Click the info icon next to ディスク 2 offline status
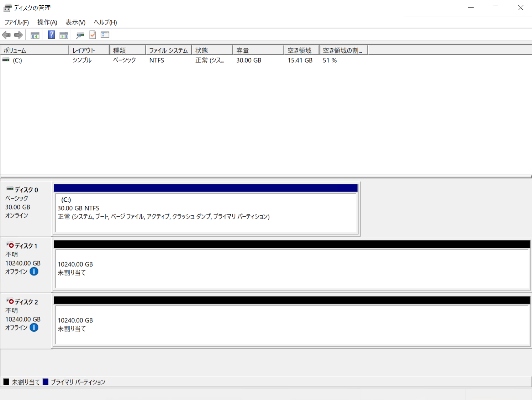This screenshot has height=400, width=532. tap(34, 327)
